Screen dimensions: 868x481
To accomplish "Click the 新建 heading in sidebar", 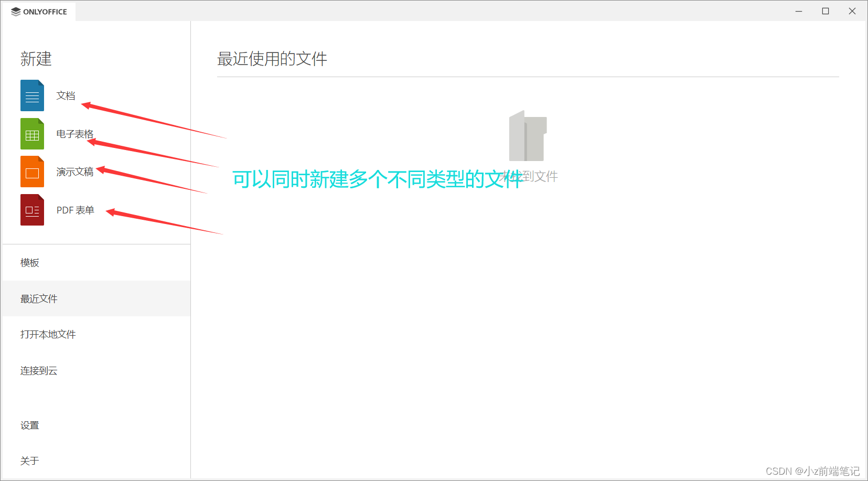I will tap(36, 59).
